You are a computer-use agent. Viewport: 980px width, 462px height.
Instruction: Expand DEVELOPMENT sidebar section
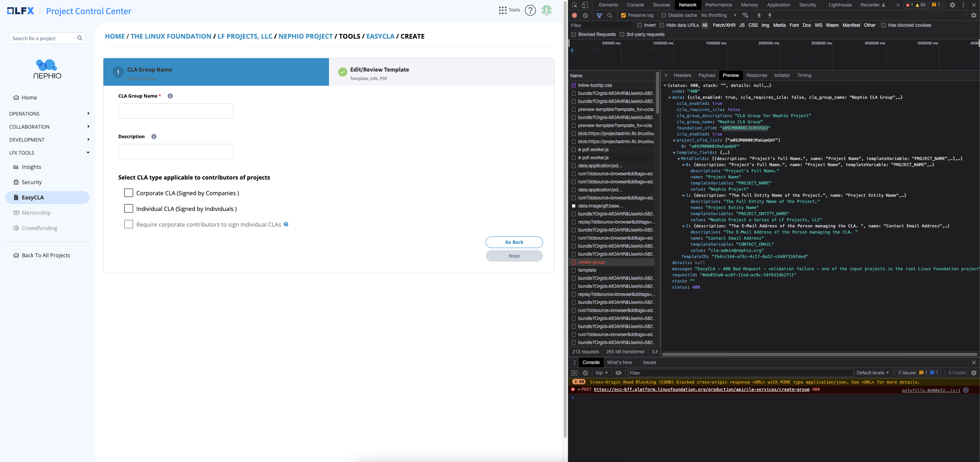click(49, 140)
